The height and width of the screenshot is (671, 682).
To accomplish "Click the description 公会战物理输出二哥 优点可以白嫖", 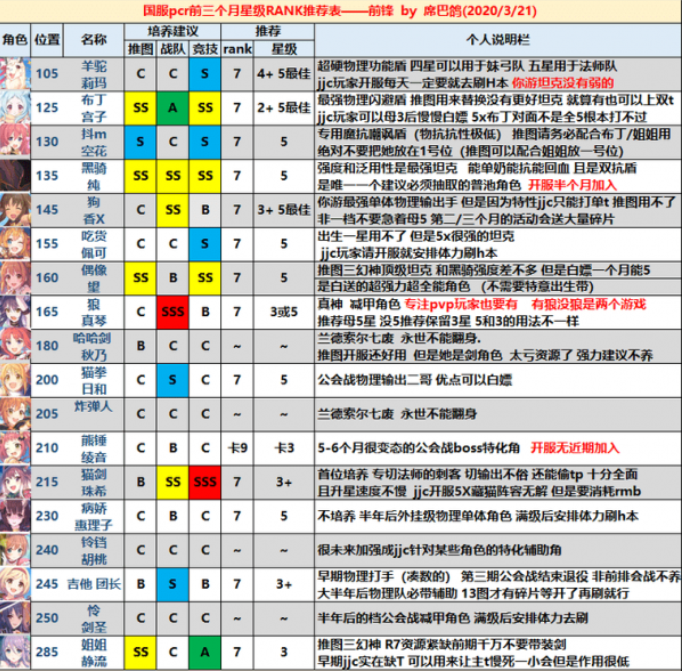I will point(415,380).
